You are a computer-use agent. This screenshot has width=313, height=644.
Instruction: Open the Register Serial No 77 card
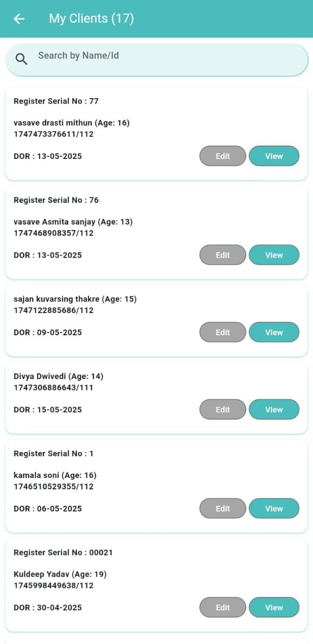tap(156, 133)
